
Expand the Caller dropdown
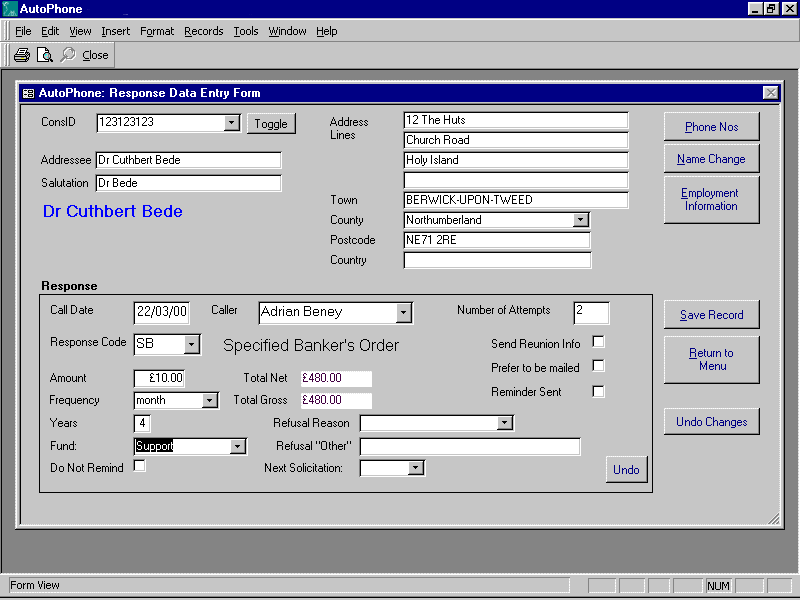click(x=403, y=313)
